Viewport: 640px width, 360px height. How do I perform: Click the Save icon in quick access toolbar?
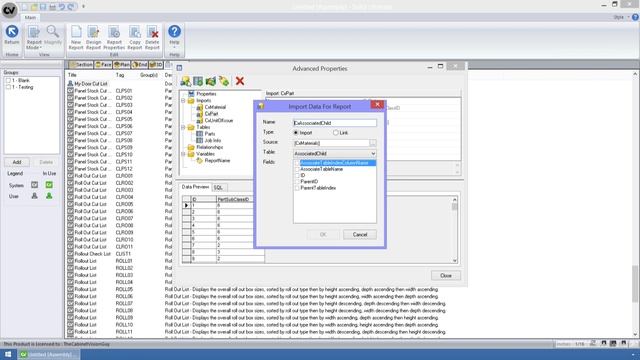point(43,7)
